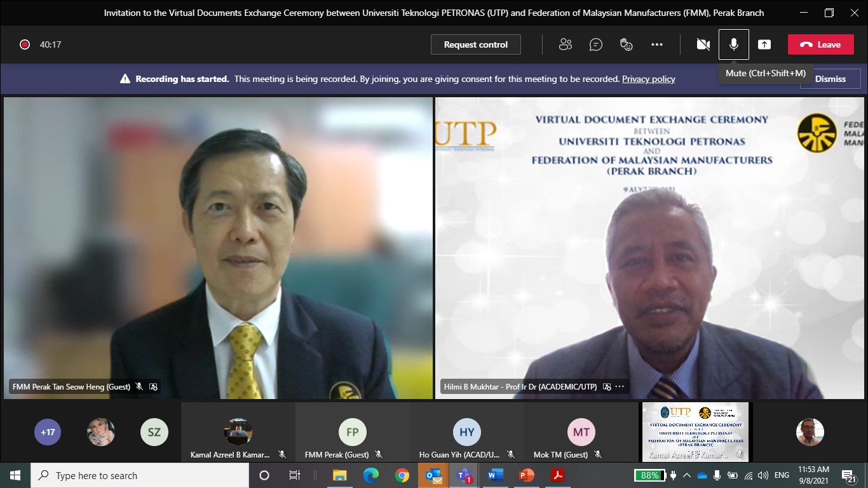Click the main video of Tan Seow Heng
This screenshot has height=488, width=868.
218,248
